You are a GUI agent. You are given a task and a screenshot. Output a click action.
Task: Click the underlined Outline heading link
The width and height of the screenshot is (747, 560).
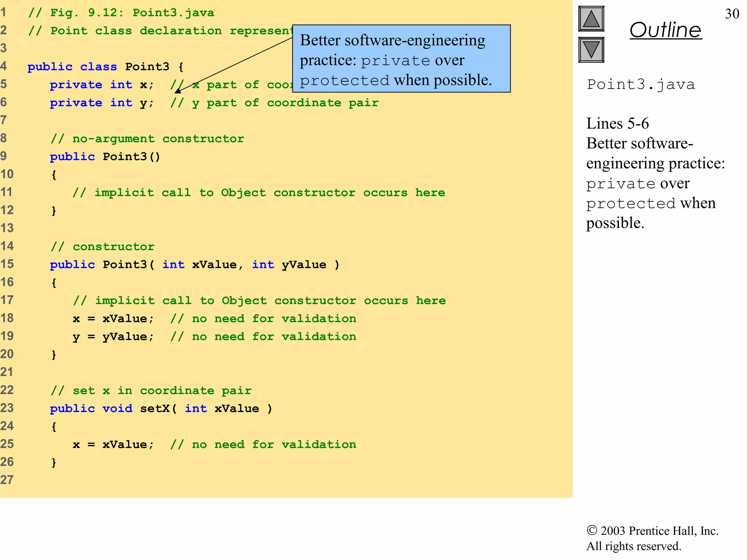(665, 30)
